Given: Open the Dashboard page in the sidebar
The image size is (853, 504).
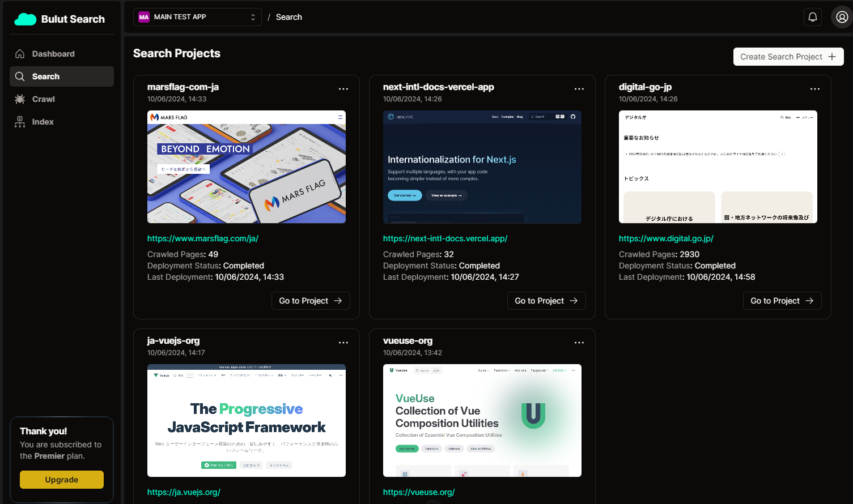Looking at the screenshot, I should click(x=62, y=54).
